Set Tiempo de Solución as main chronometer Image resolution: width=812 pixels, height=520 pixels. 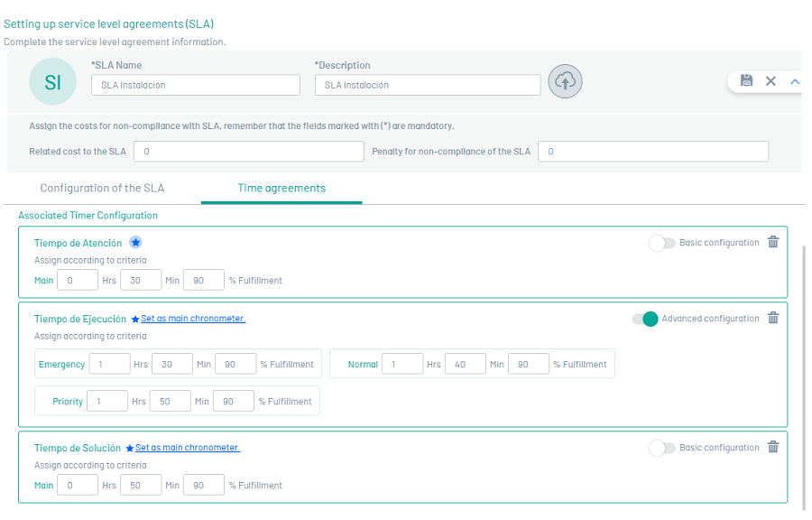187,448
